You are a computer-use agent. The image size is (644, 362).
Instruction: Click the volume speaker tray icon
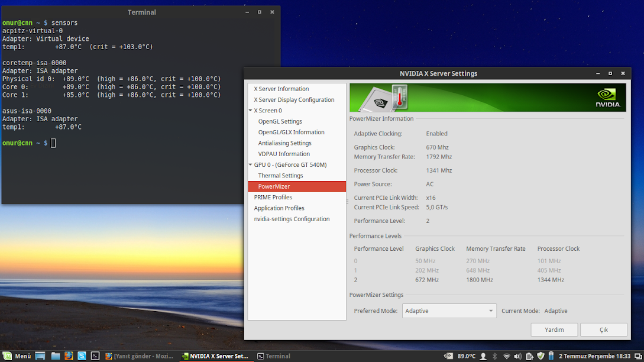point(517,356)
